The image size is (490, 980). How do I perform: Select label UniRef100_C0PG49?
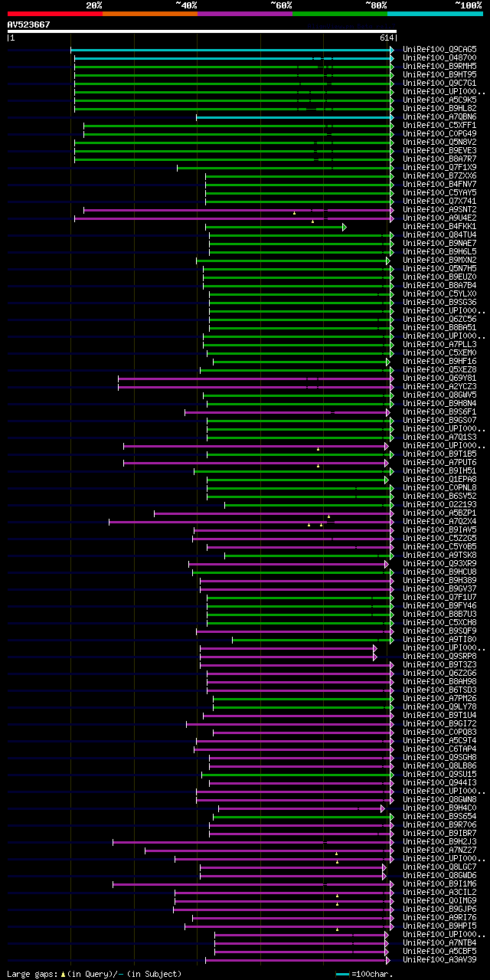439,133
